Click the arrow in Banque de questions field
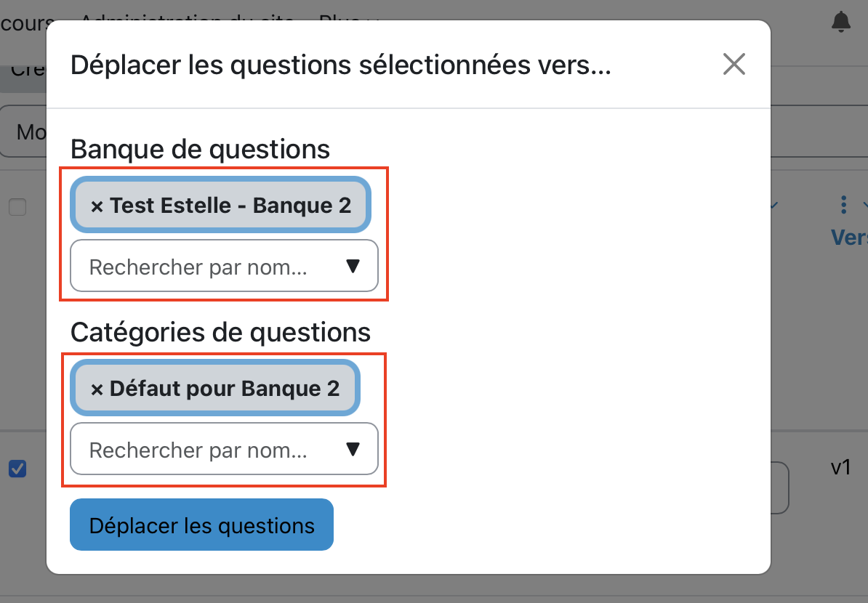Image resolution: width=868 pixels, height=603 pixels. pos(353,267)
